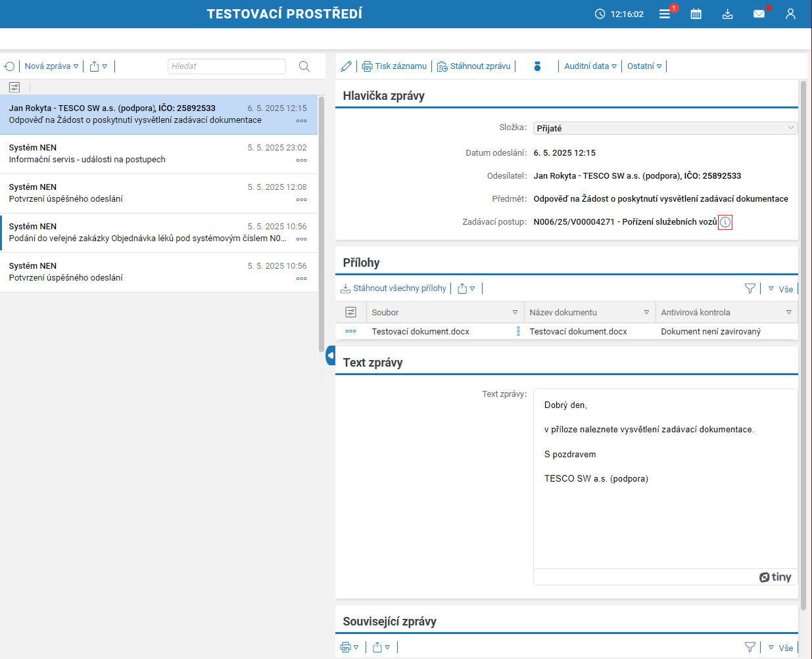Open the envelope messages icon in header
The height and width of the screenshot is (659, 812).
click(759, 14)
